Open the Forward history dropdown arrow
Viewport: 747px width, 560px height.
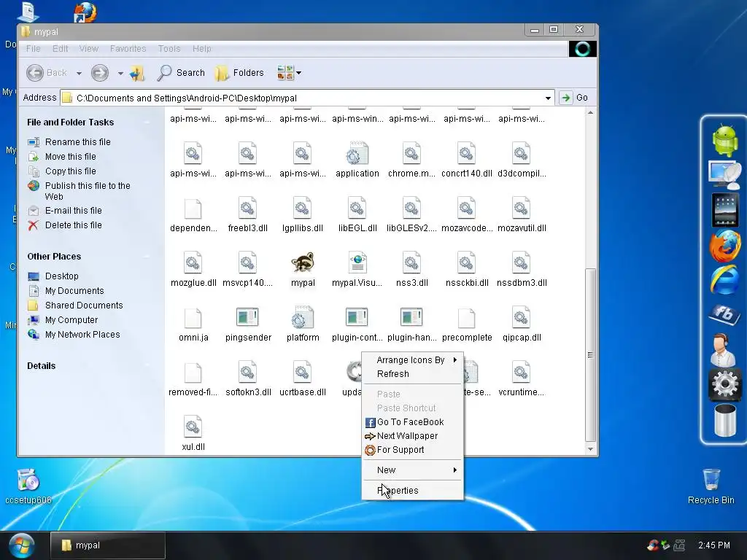point(120,74)
